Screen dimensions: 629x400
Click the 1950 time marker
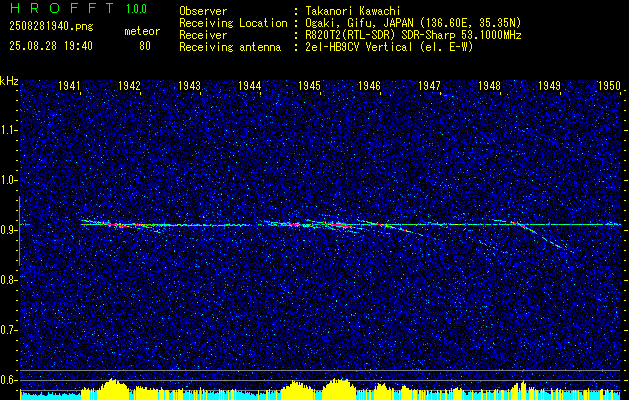[609, 85]
